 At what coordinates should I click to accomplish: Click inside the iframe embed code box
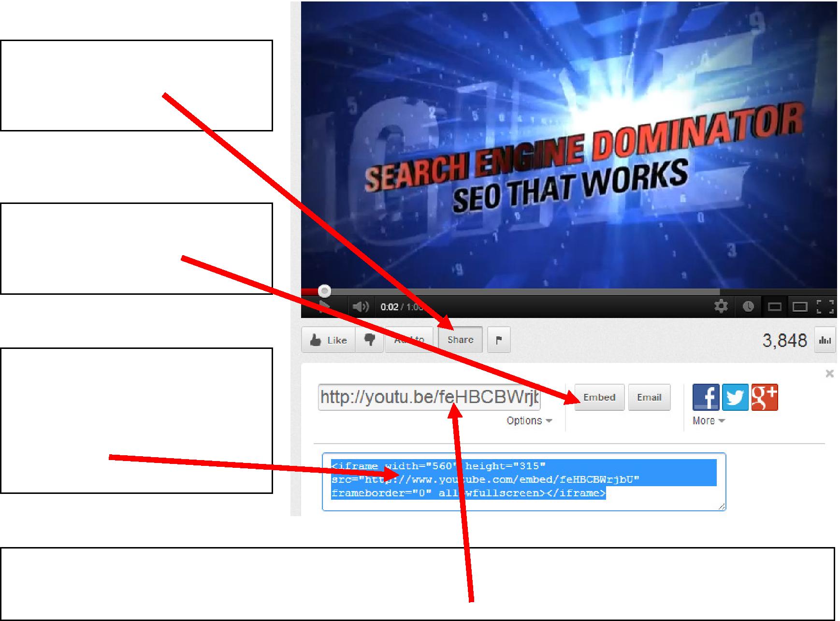[524, 482]
